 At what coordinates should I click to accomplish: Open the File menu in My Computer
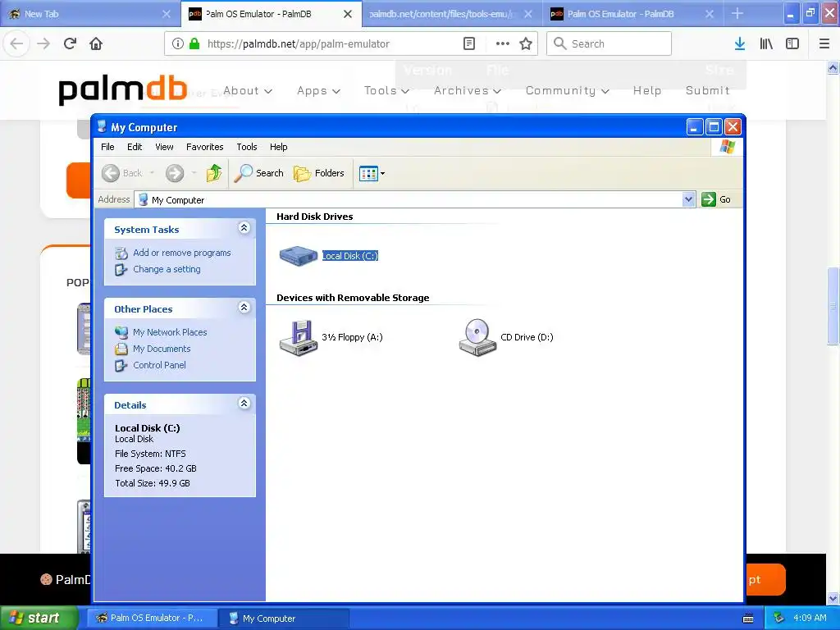coord(107,147)
